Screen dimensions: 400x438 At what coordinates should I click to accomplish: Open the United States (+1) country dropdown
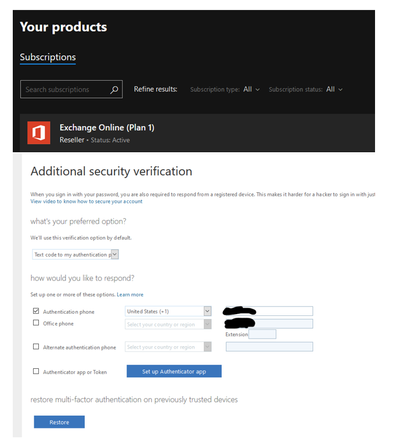click(168, 311)
